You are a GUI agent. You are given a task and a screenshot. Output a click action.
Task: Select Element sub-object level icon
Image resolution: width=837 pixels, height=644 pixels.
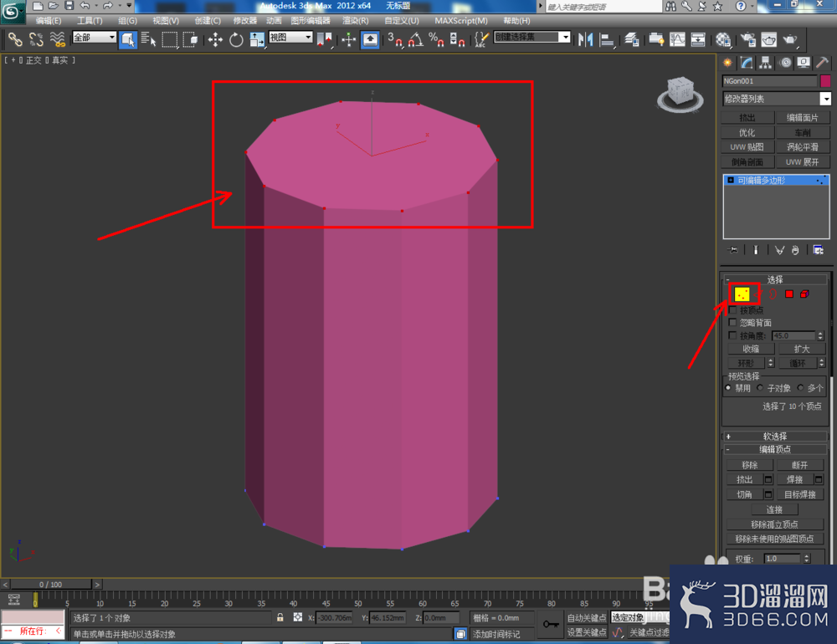coord(804,294)
